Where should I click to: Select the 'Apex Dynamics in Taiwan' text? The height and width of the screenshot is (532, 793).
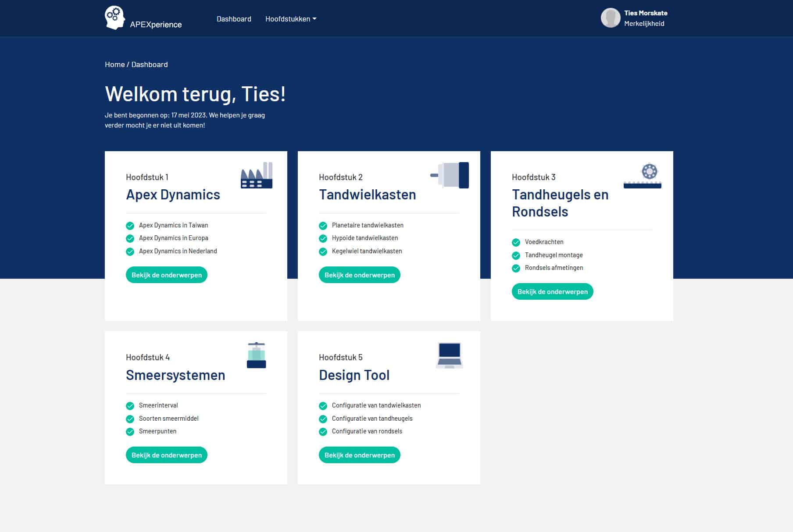(174, 225)
